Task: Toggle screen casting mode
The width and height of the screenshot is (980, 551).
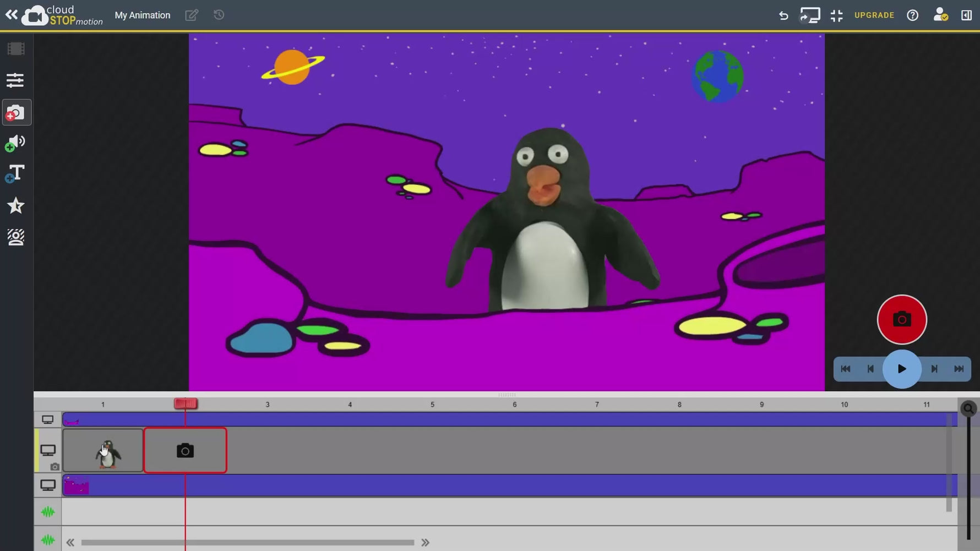Action: [810, 15]
